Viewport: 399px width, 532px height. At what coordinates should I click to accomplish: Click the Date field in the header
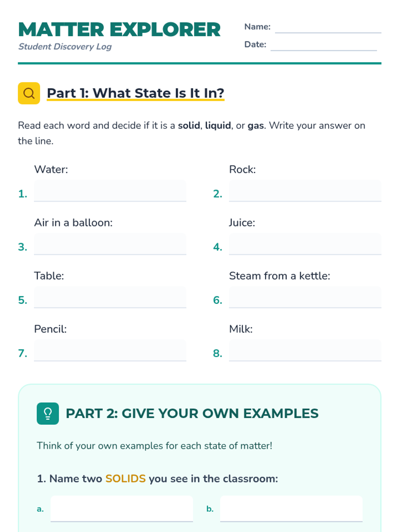324,45
